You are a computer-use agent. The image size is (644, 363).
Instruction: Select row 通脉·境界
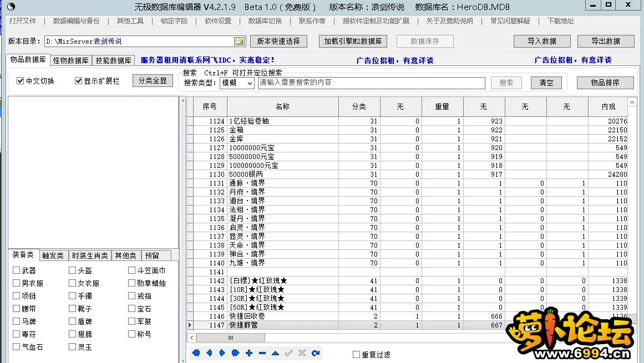pos(407,183)
